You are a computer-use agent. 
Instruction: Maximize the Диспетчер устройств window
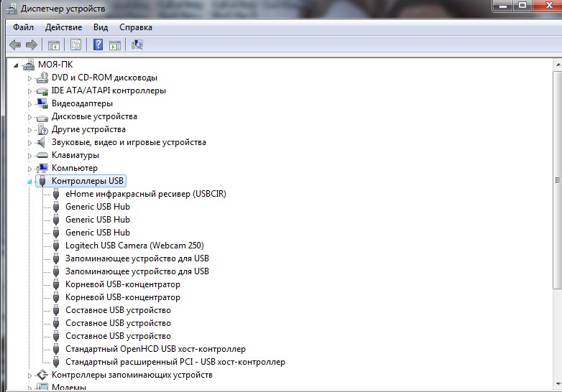click(522, 6)
